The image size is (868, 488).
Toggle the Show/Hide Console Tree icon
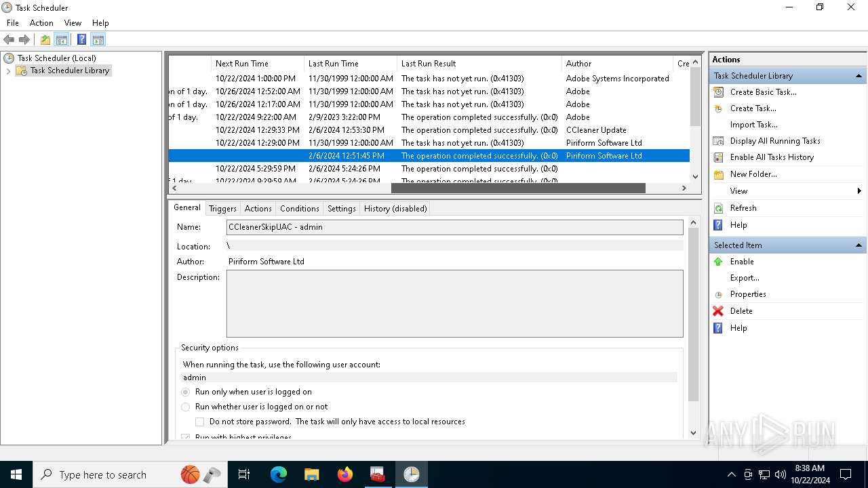point(62,40)
